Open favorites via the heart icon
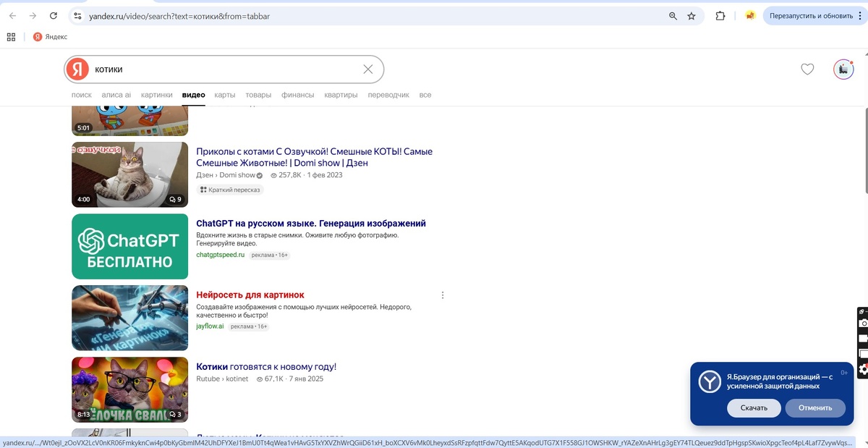The width and height of the screenshot is (868, 448). tap(807, 69)
